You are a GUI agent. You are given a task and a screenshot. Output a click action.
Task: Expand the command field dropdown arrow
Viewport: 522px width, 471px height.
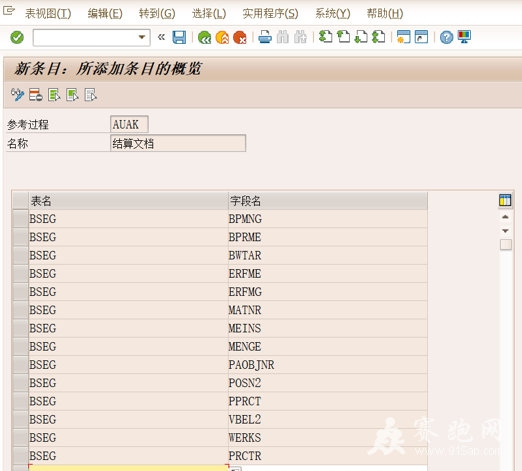(142, 37)
